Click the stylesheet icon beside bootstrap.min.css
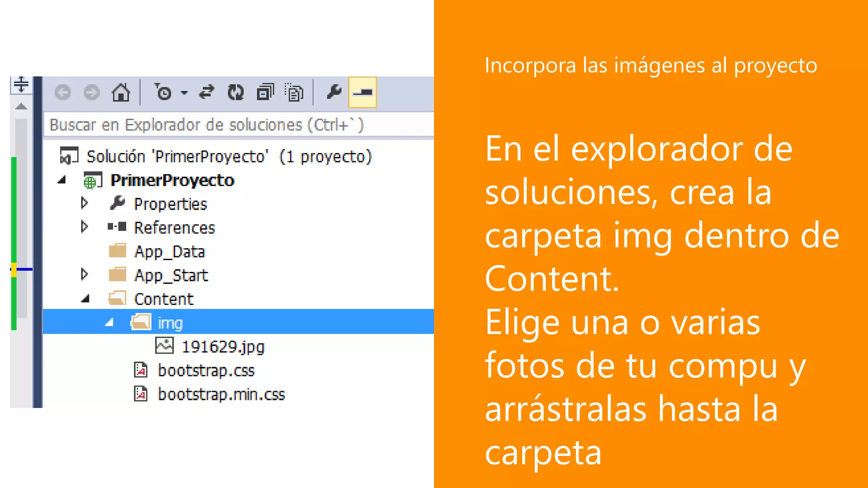 point(141,394)
